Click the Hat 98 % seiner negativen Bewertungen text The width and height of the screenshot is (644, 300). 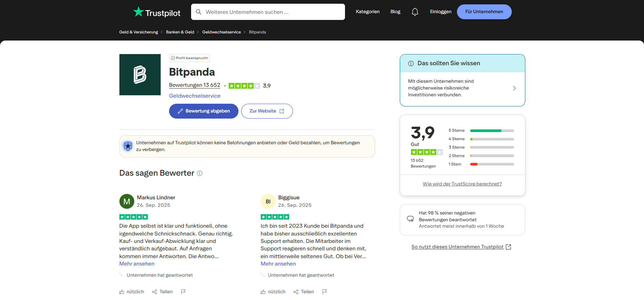(x=447, y=217)
